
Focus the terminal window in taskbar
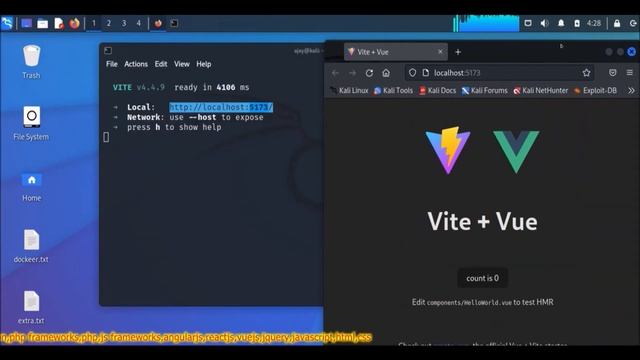[x=174, y=23]
